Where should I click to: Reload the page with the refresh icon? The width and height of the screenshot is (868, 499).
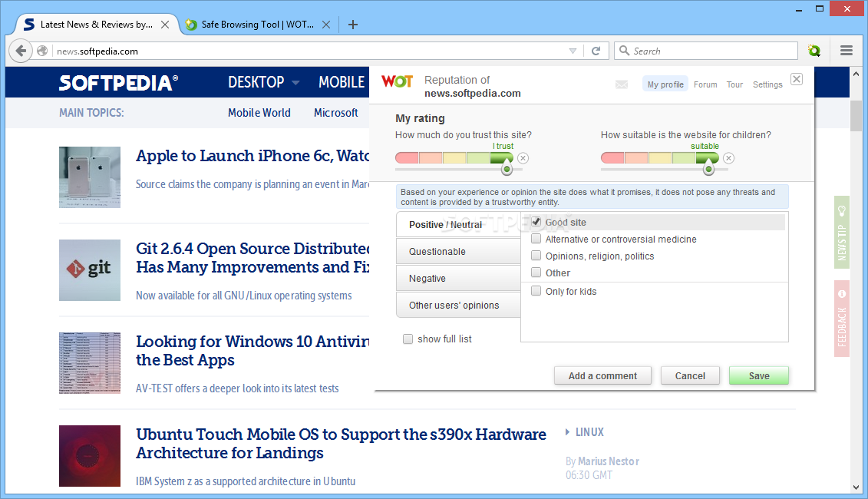pyautogui.click(x=596, y=51)
